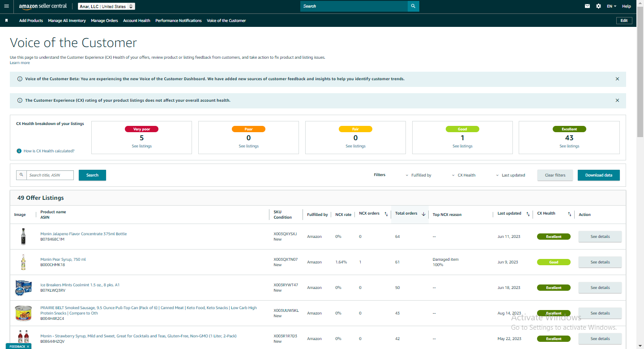Sort by NCX orders column arrows

386,214
